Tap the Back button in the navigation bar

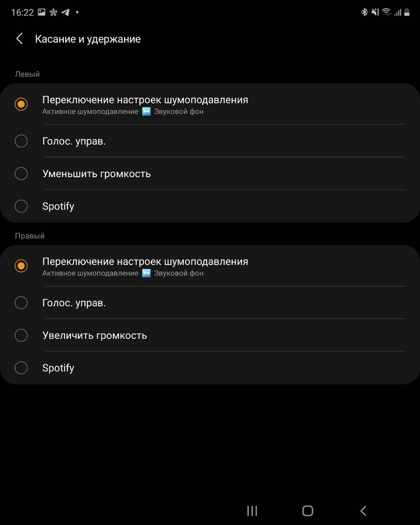363,511
